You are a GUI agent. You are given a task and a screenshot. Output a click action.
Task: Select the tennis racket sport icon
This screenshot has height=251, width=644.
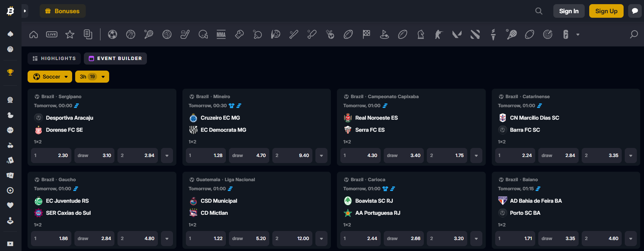149,34
